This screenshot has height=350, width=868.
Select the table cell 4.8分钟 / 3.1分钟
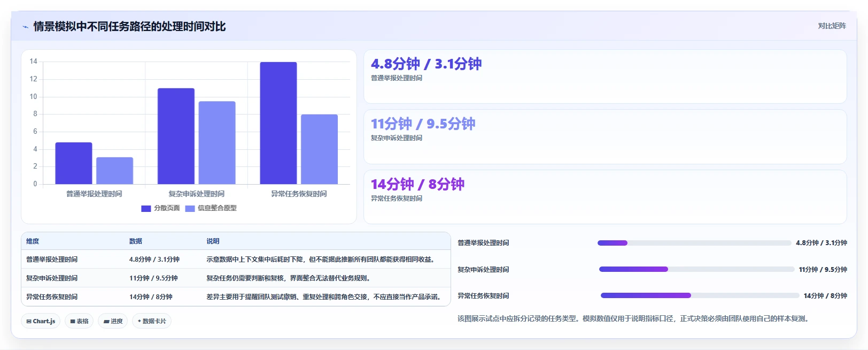coord(154,260)
